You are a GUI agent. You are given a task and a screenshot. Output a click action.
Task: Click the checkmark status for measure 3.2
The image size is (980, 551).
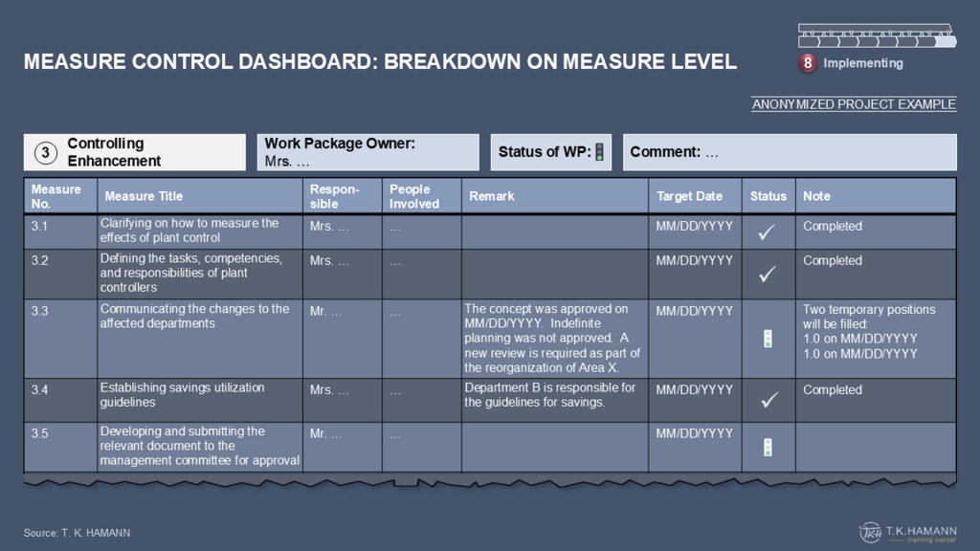tap(768, 274)
